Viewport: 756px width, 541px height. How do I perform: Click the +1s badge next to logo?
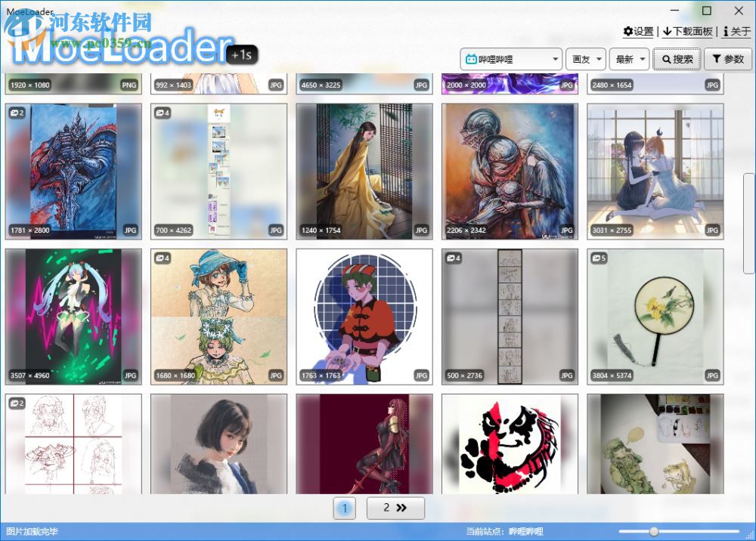tap(242, 55)
